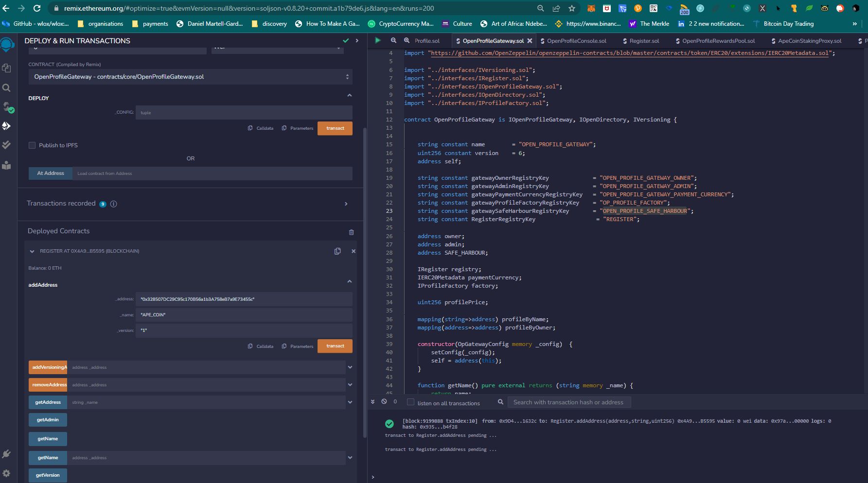Click the terminal search magnifier icon
868x483 pixels.
(x=500, y=402)
